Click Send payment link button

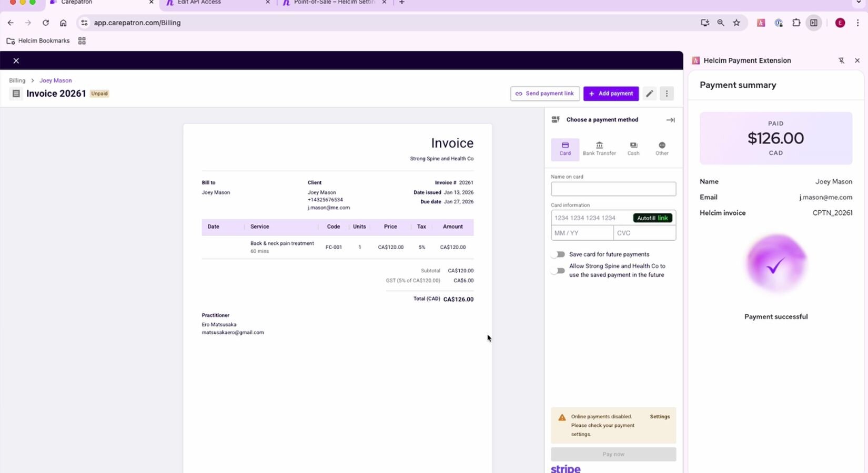click(544, 94)
